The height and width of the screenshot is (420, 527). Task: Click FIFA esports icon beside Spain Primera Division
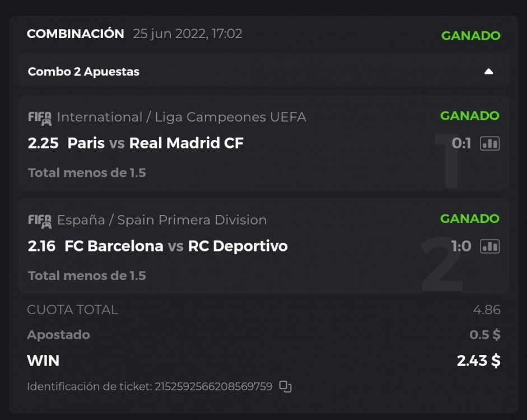click(x=39, y=220)
